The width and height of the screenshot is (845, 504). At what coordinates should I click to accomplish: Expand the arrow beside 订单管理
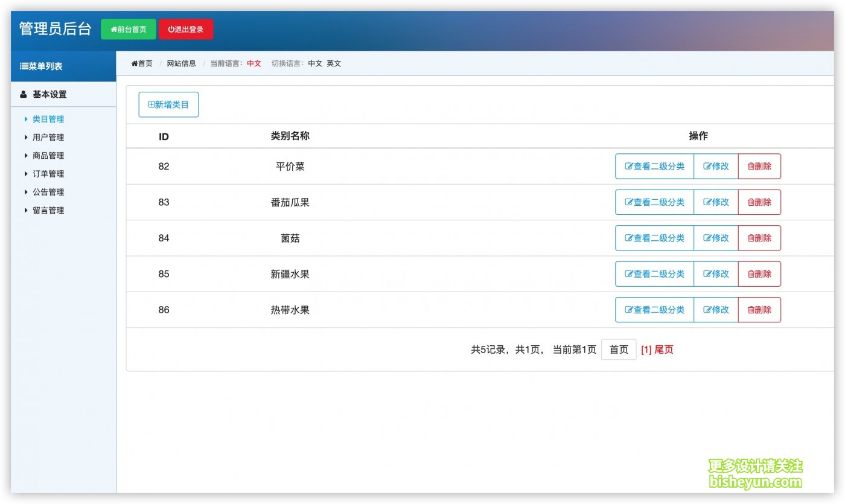tap(26, 174)
